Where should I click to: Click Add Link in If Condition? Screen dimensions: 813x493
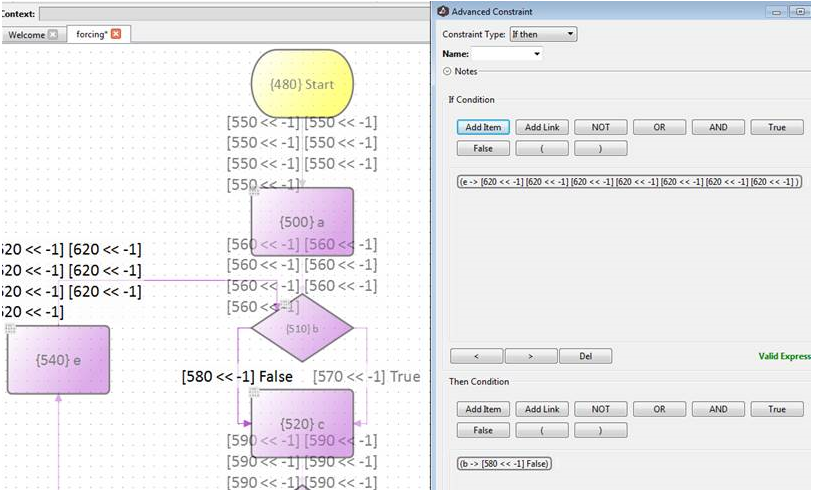[542, 127]
